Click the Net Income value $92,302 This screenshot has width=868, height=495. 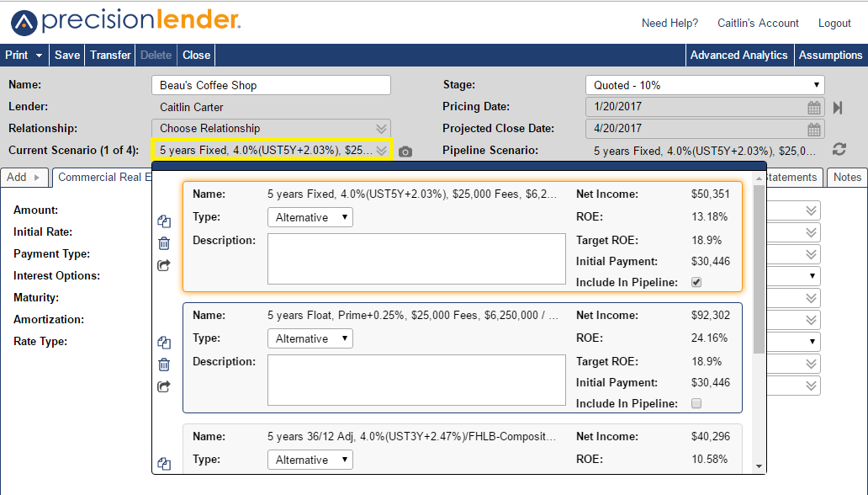711,316
